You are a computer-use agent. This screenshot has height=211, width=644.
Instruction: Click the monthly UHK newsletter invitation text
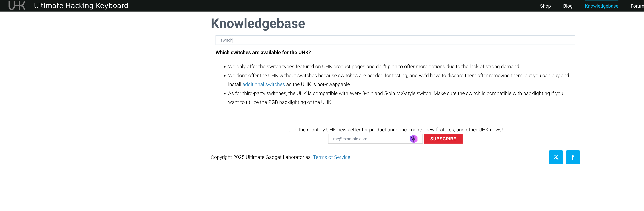pos(395,130)
